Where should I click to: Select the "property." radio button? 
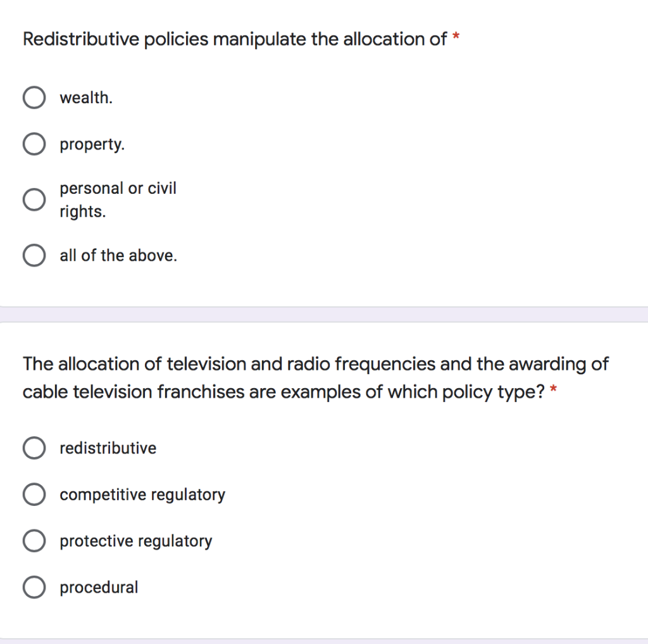tap(34, 144)
